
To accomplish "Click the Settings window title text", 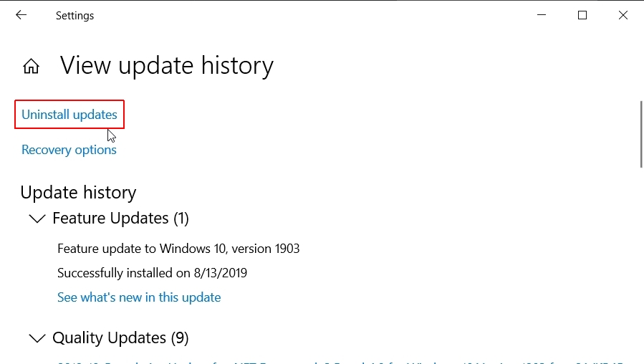I will (75, 16).
